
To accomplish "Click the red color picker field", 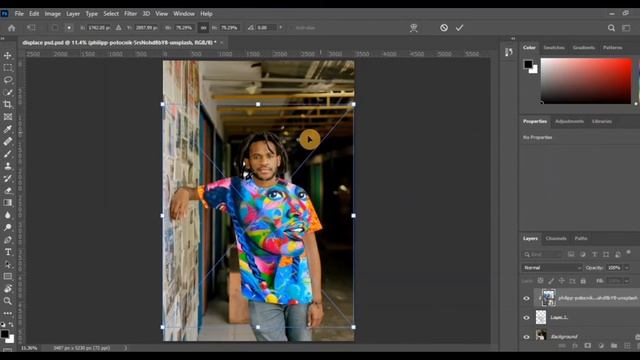I will [586, 81].
